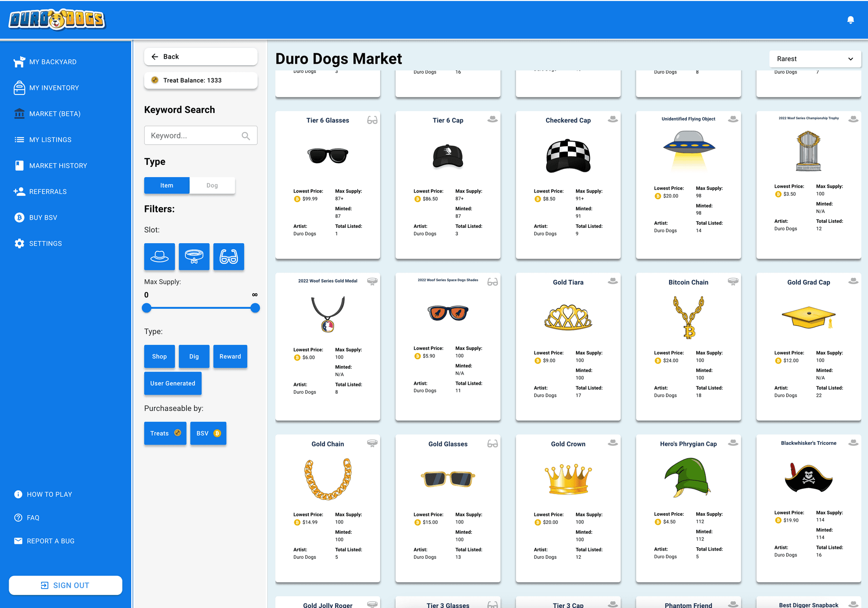
Task: Click the Referrals icon in the sidebar
Action: coord(19,191)
